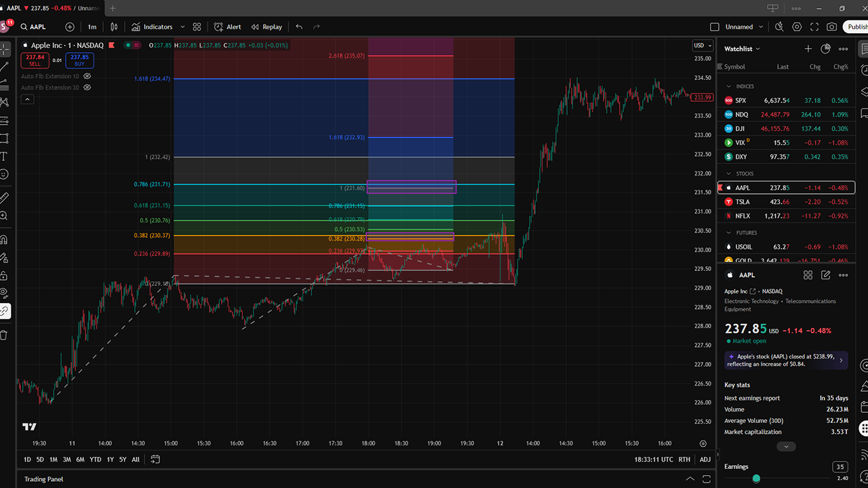Open the Indicators menu

152,27
